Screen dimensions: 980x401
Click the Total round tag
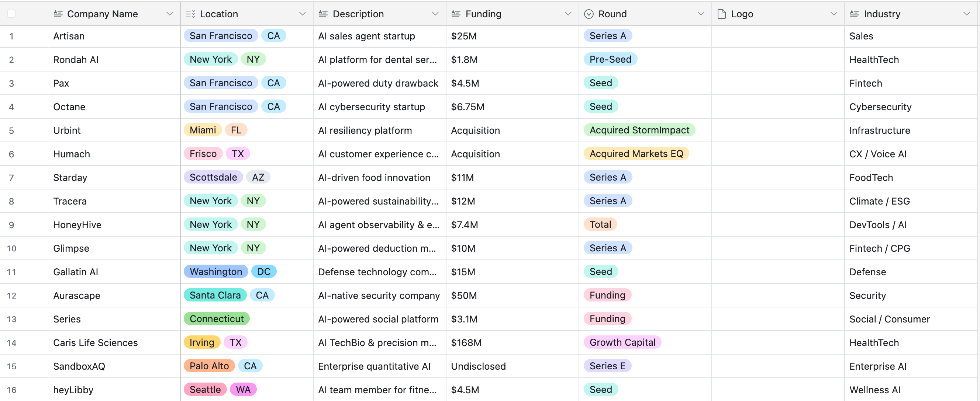[x=600, y=224]
